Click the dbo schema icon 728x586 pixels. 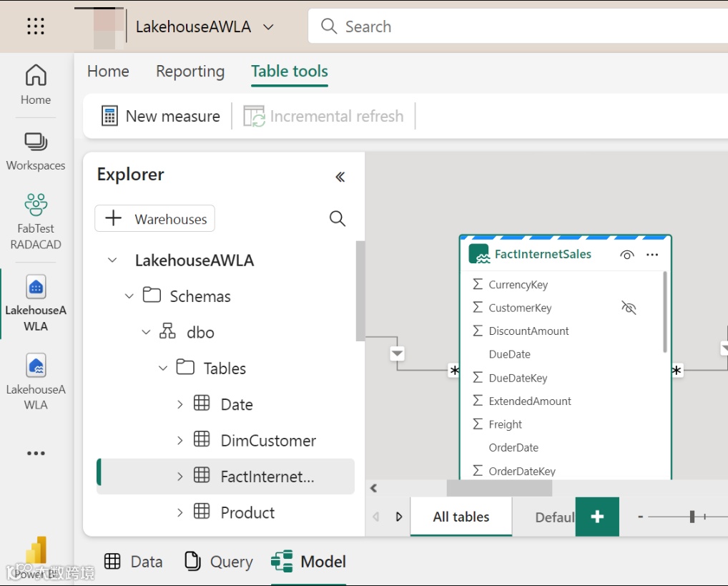(167, 331)
